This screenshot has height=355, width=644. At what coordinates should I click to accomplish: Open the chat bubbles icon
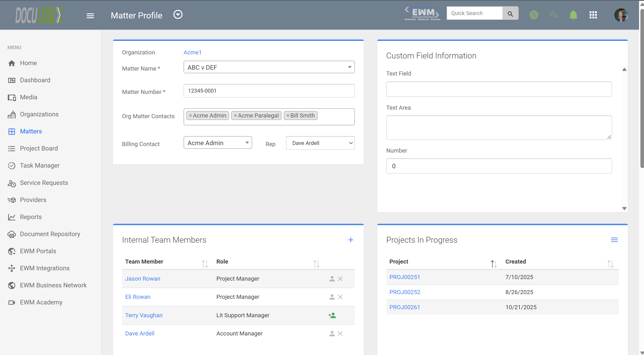[x=553, y=15]
